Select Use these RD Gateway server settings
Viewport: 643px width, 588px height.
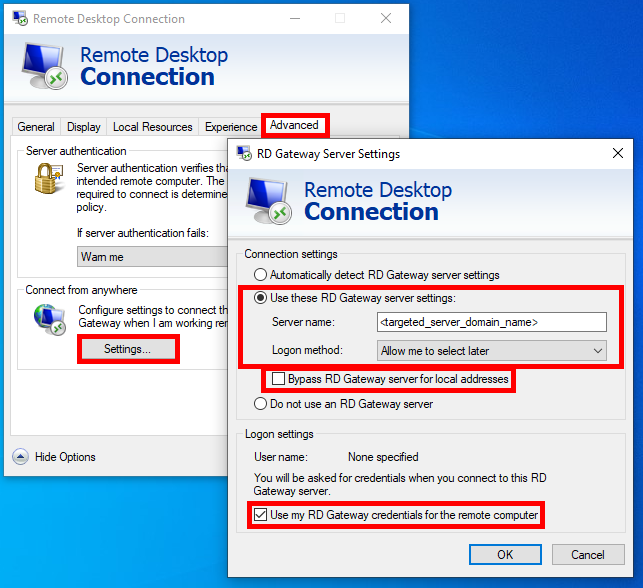(x=261, y=298)
